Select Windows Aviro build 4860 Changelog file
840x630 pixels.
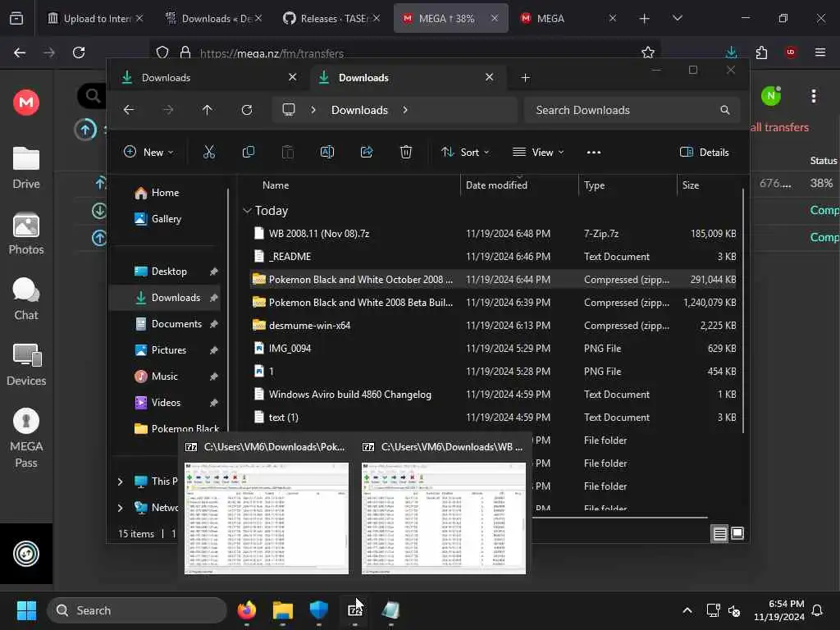(x=493, y=395)
